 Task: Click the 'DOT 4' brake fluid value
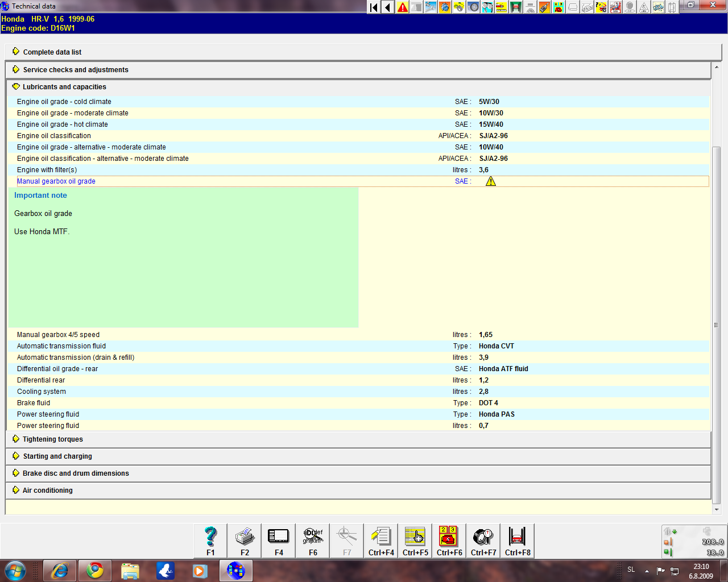[x=489, y=403]
